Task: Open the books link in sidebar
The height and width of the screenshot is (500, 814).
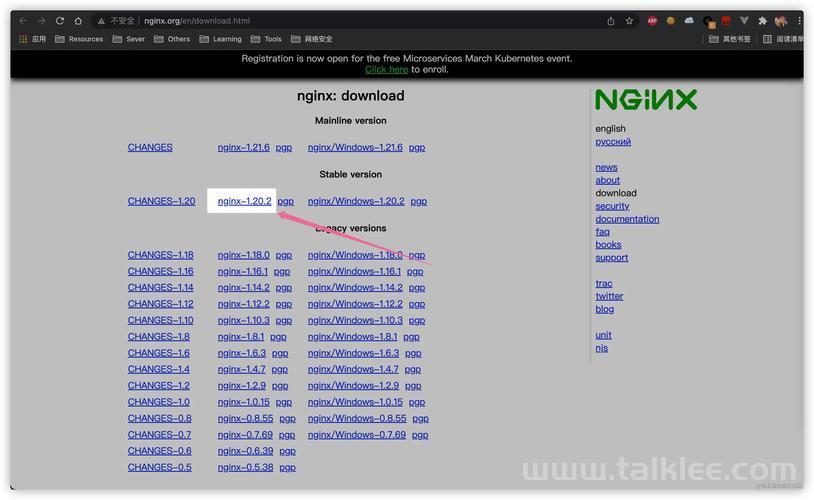Action: pyautogui.click(x=608, y=245)
